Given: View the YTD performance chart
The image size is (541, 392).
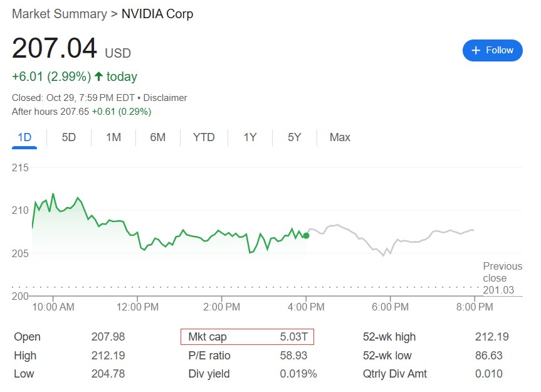Looking at the screenshot, I should [203, 137].
